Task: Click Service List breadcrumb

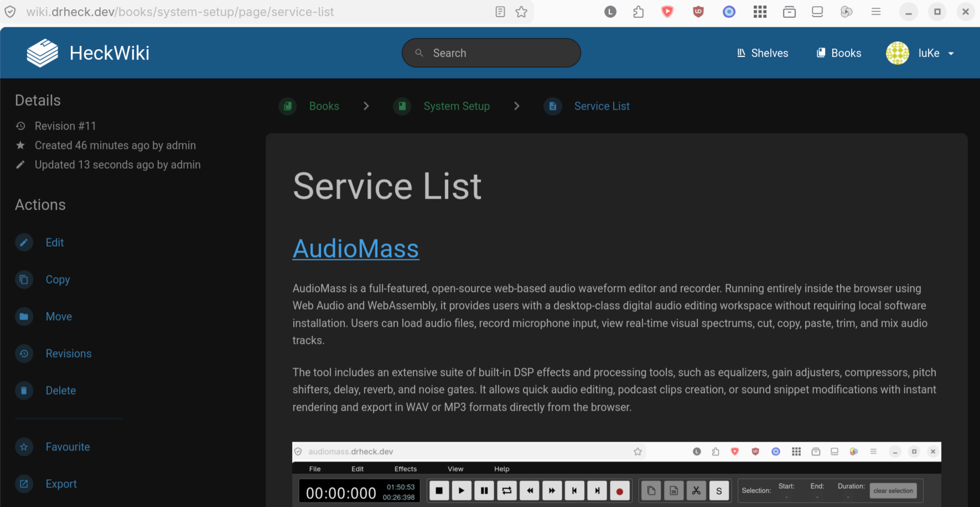Action: coord(587,106)
